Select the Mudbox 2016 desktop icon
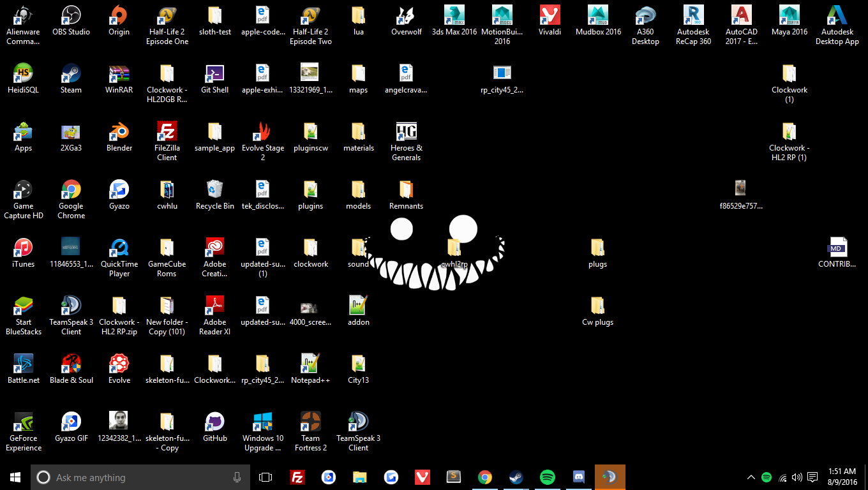Screen dimensions: 868x490 598,20
